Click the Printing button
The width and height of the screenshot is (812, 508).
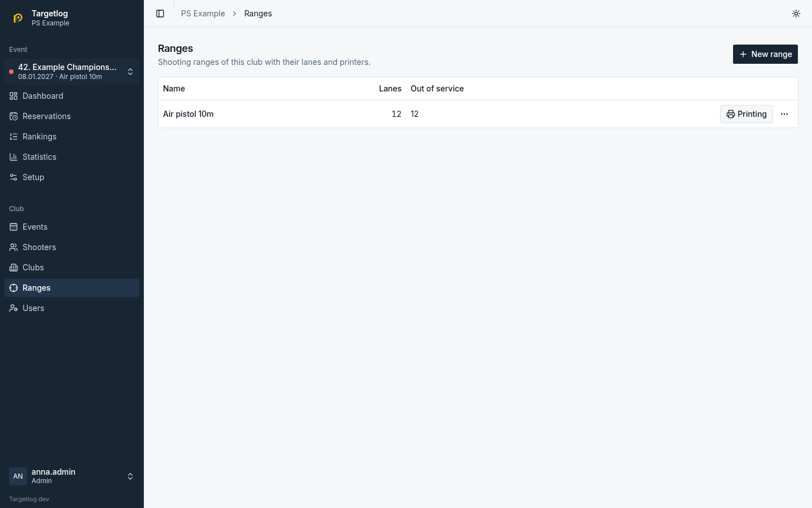(x=747, y=114)
